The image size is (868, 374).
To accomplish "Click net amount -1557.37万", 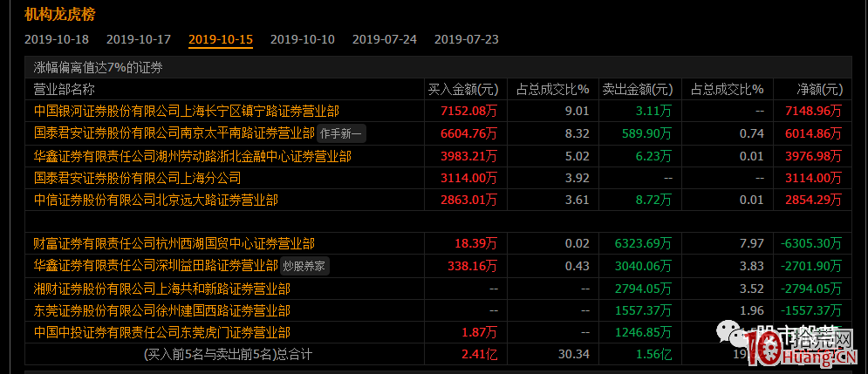I will [x=811, y=310].
